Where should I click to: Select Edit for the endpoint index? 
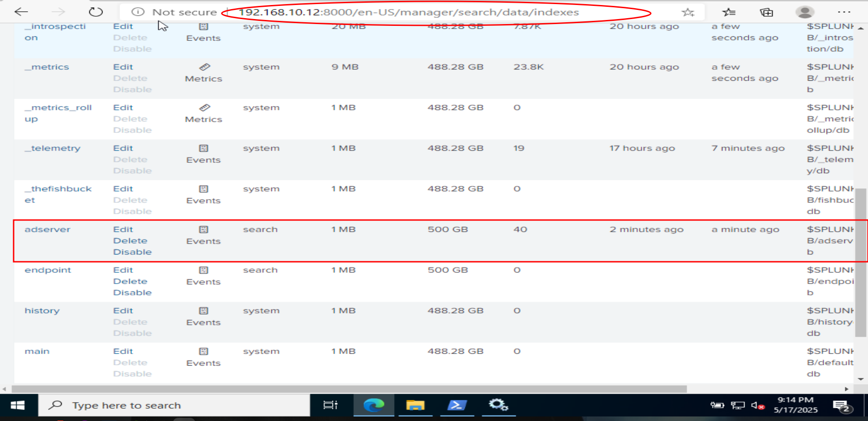point(123,269)
